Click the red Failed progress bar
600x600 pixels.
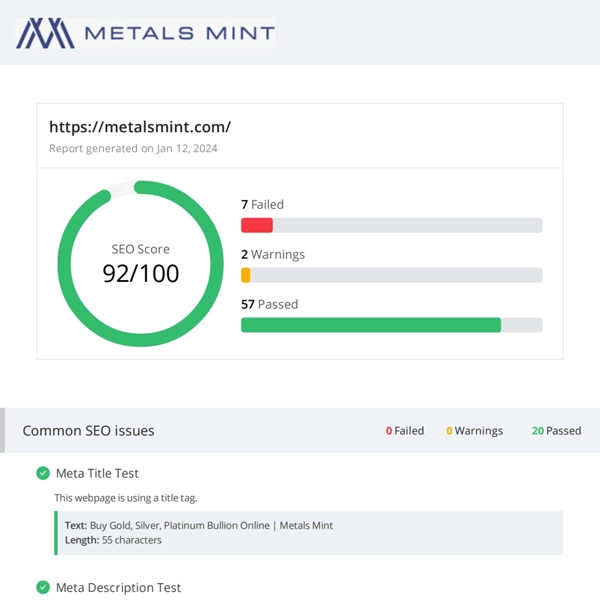coord(257,225)
